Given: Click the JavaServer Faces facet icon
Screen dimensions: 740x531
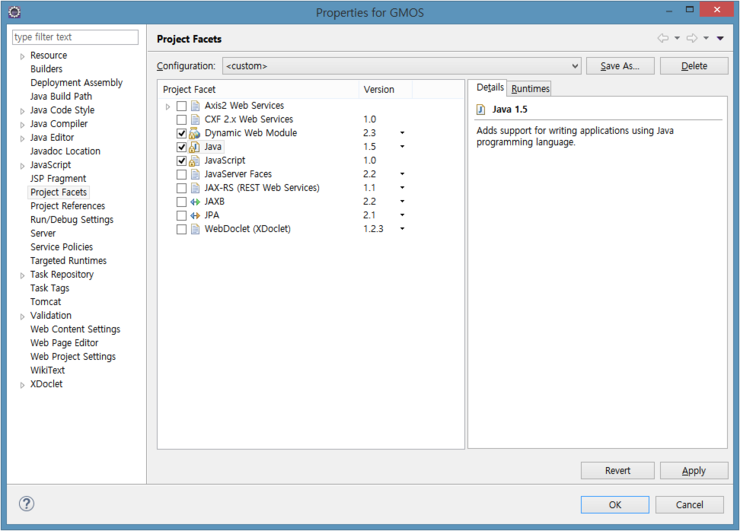Looking at the screenshot, I should pyautogui.click(x=195, y=174).
